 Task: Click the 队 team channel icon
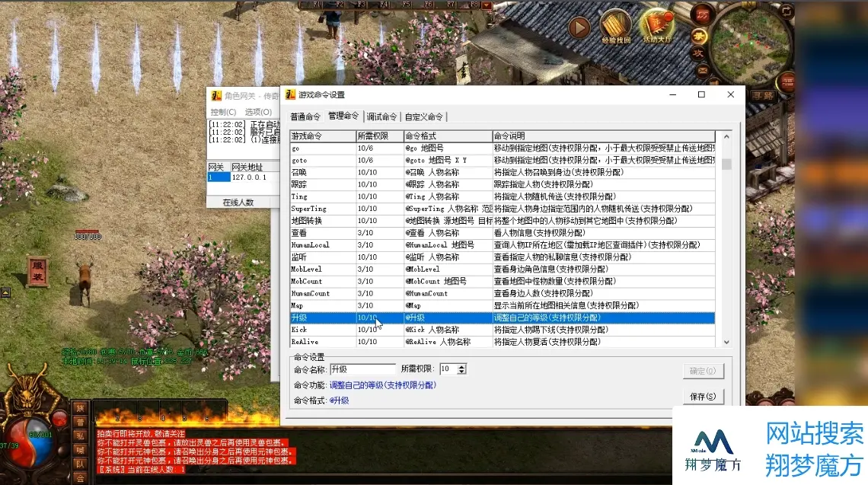pyautogui.click(x=80, y=464)
